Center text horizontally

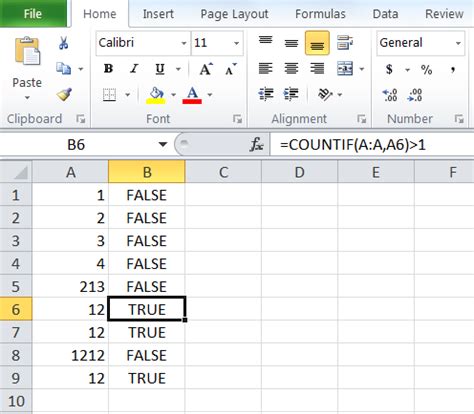coord(291,69)
